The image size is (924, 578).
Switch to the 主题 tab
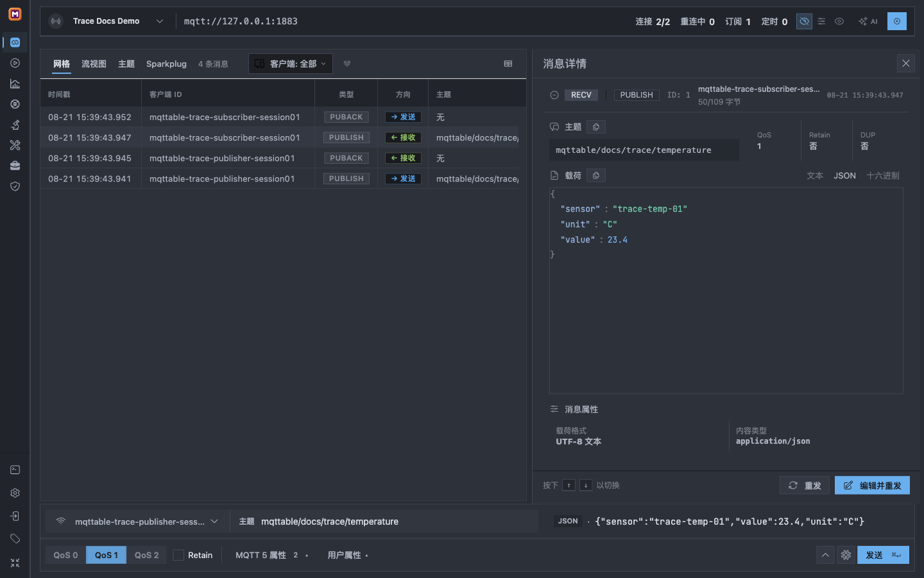(x=126, y=64)
